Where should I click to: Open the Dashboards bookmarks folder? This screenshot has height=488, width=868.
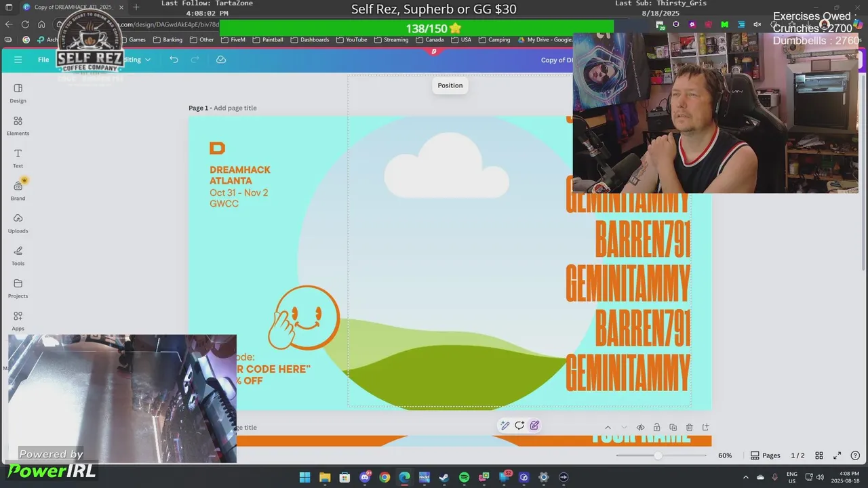(310, 40)
